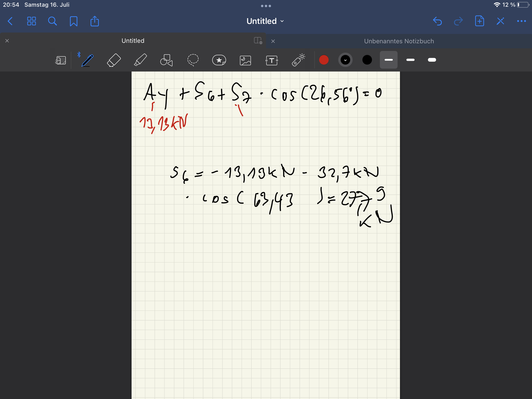Undo the last stroke
Screen dimensions: 532x399
click(x=437, y=21)
